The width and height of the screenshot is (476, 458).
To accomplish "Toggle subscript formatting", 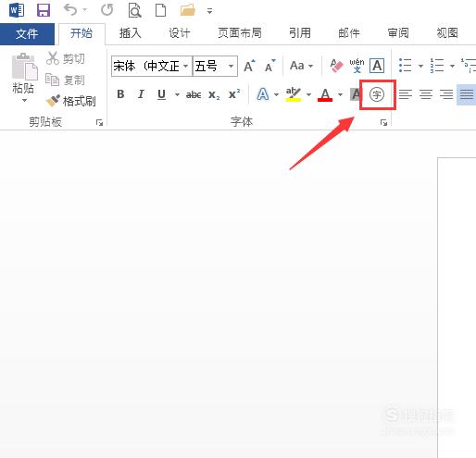I will (x=214, y=94).
